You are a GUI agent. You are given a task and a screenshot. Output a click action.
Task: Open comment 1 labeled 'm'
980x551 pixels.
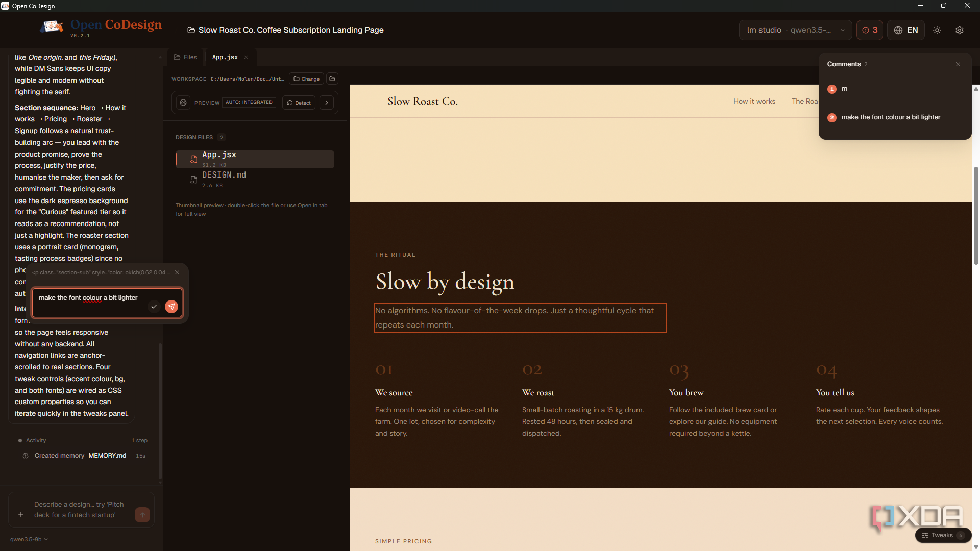(894, 89)
